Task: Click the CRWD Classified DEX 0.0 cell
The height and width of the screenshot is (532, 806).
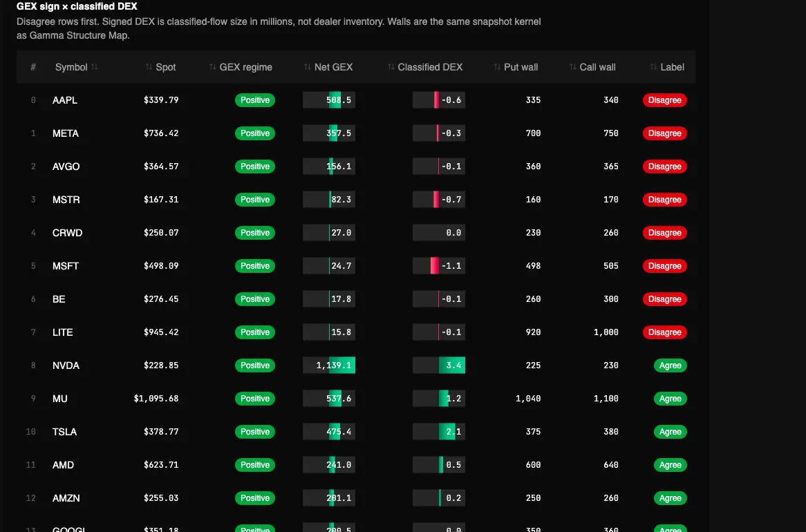Action: click(x=438, y=233)
